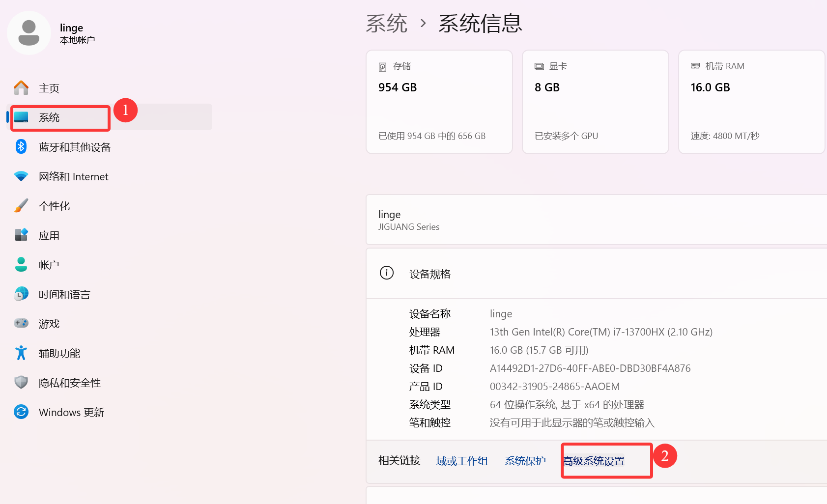
Task: Select 帐户 in the sidebar
Action: [109, 265]
